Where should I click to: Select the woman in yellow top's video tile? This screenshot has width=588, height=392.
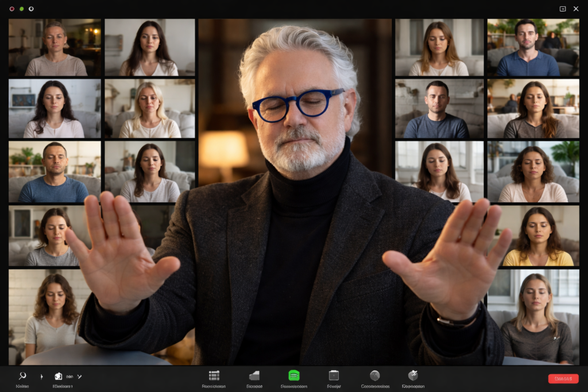[x=538, y=236]
